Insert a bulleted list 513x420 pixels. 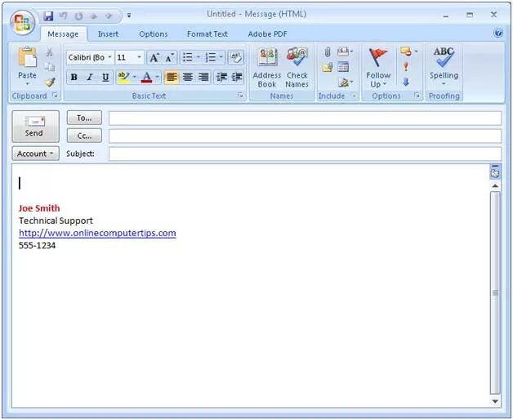click(187, 58)
